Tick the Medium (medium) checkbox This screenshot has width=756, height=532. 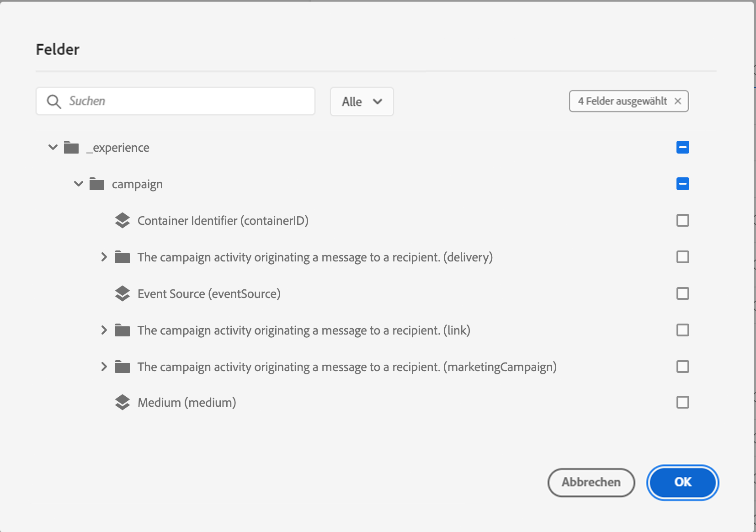click(x=682, y=402)
